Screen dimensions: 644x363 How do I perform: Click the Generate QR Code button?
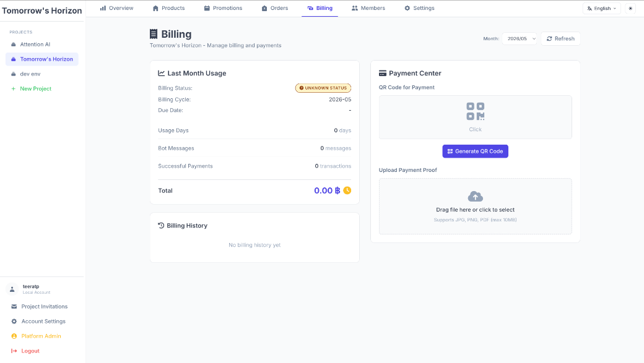pyautogui.click(x=475, y=152)
